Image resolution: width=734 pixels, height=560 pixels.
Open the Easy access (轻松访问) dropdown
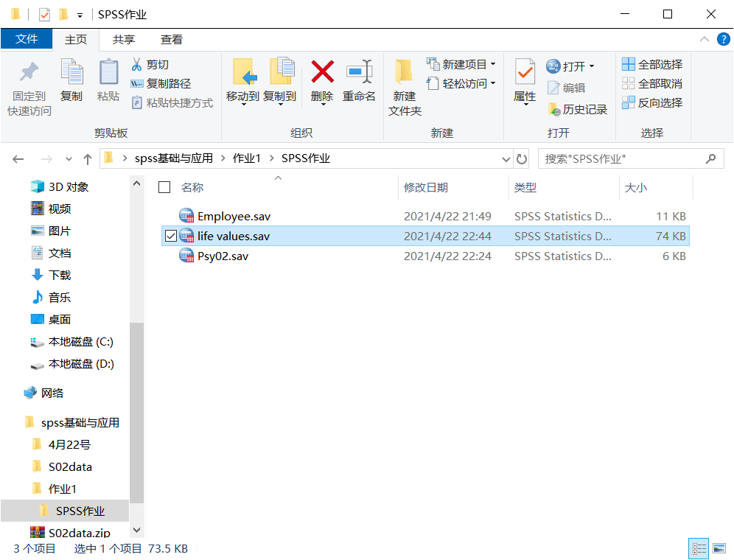pos(461,83)
